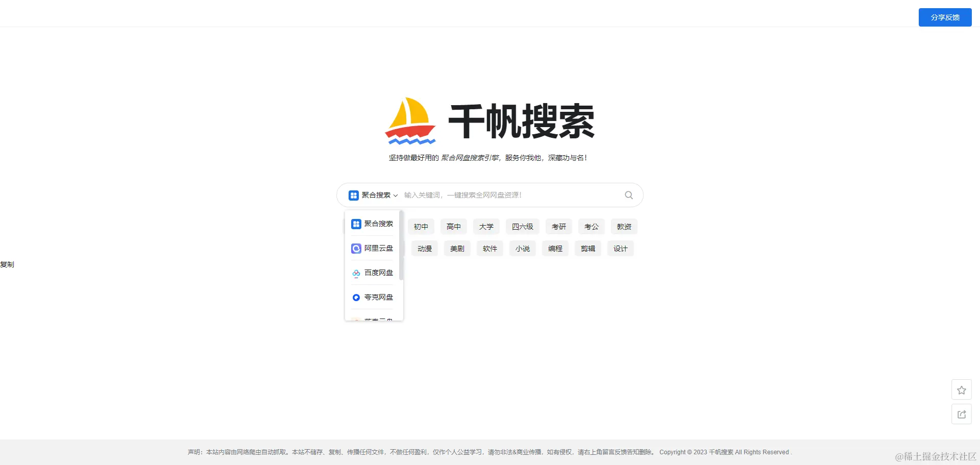Click the 动漫 tag
This screenshot has width=980, height=465.
click(x=425, y=249)
